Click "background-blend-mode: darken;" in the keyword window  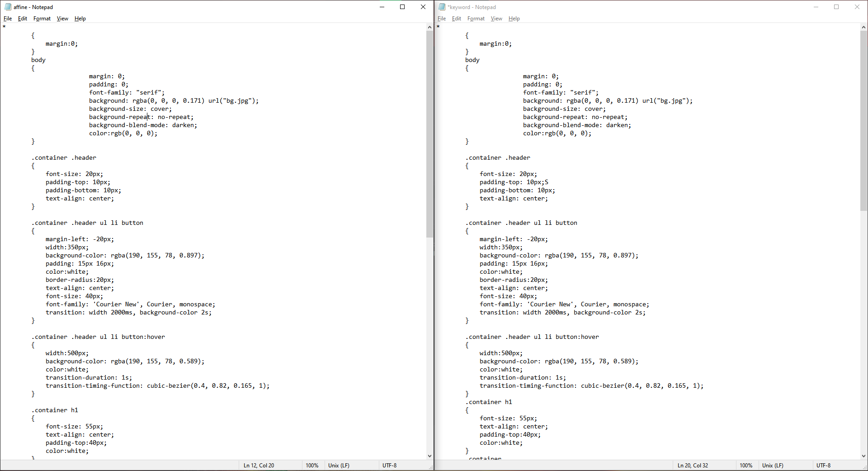pyautogui.click(x=577, y=125)
